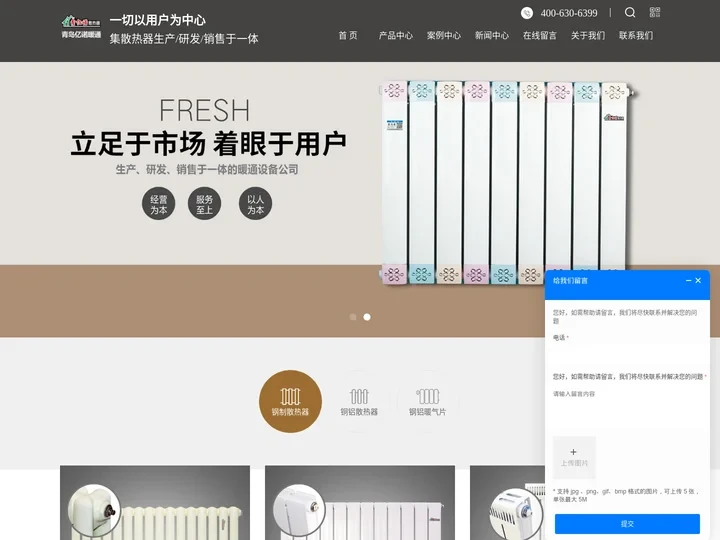Click the 服务至上 round badge
720x540 pixels.
click(204, 203)
